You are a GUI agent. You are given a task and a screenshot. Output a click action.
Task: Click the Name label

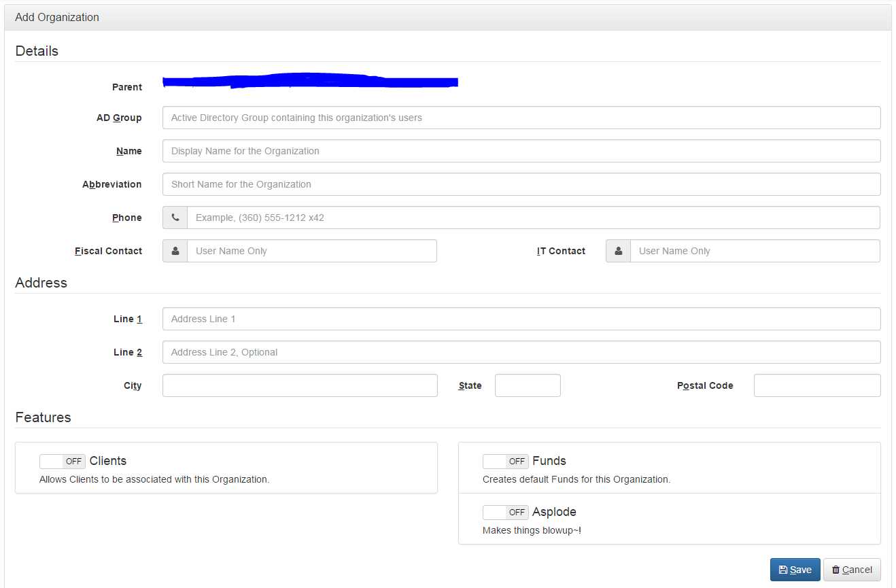pos(129,151)
